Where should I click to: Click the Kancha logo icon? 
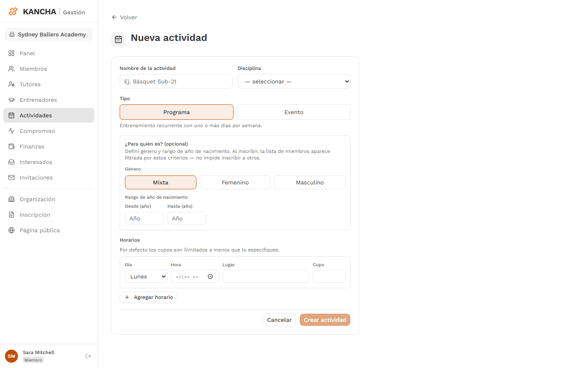(13, 11)
